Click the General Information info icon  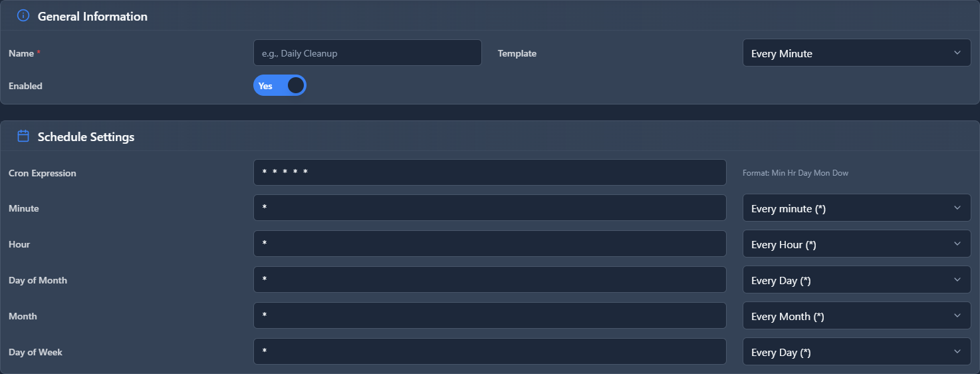[23, 16]
